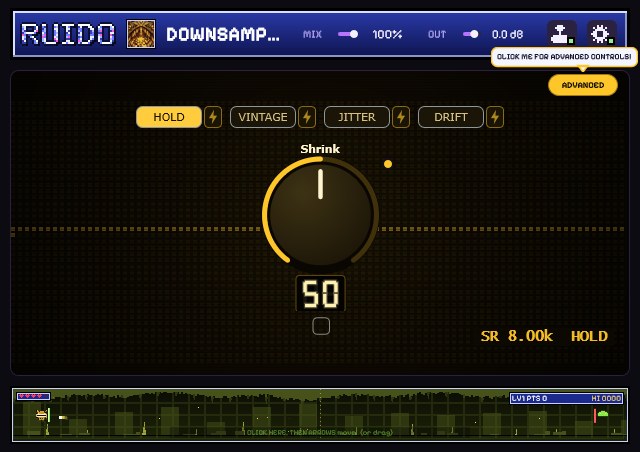640x452 pixels.
Task: Click the RUIDO logo
Action: (68, 33)
